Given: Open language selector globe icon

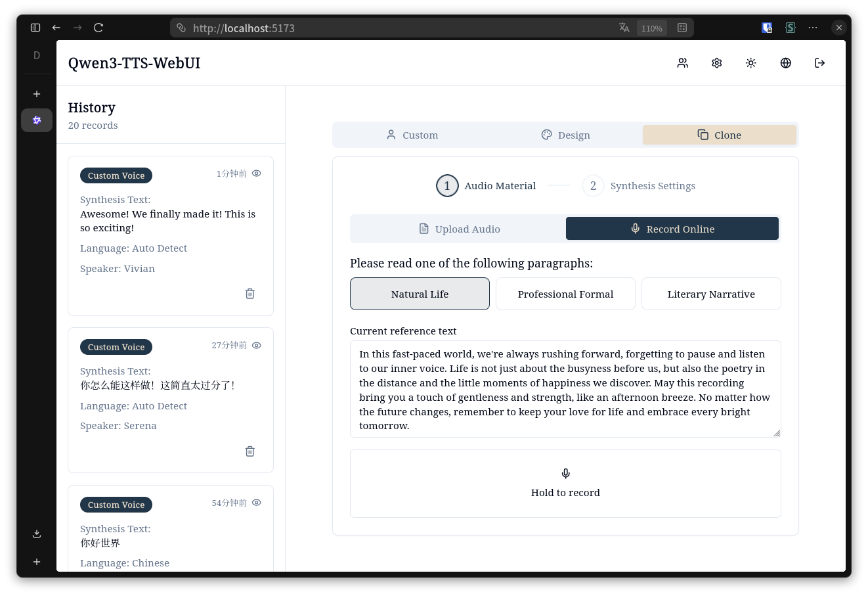Looking at the screenshot, I should 785,63.
